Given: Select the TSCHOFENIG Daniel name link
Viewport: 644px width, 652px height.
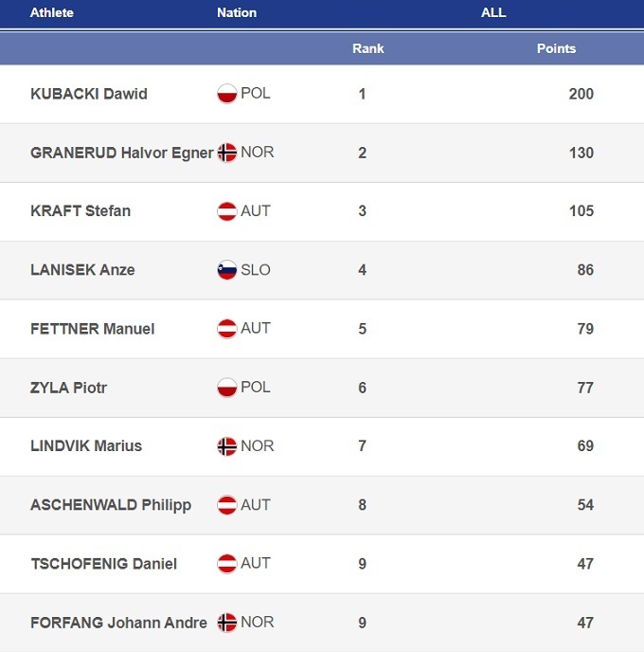Looking at the screenshot, I should point(103,564).
